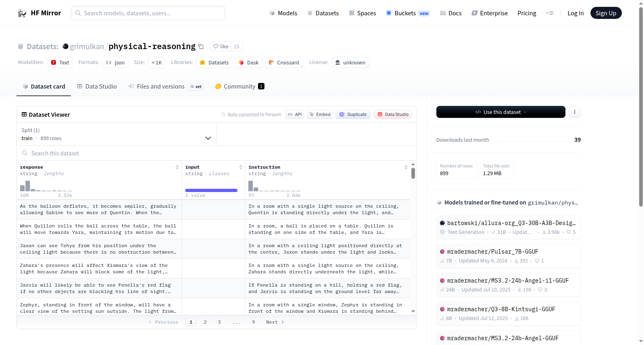
Task: Jump to page 9 of the dataset
Action: [254, 322]
